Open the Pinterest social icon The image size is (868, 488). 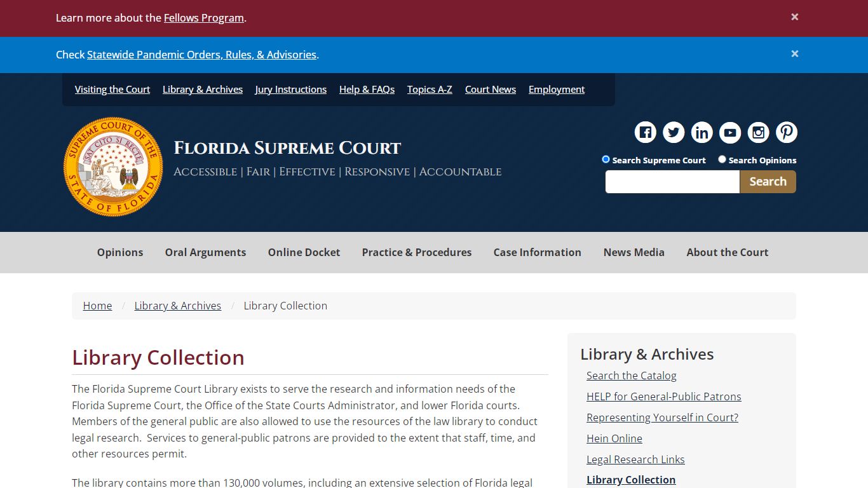pyautogui.click(x=787, y=132)
